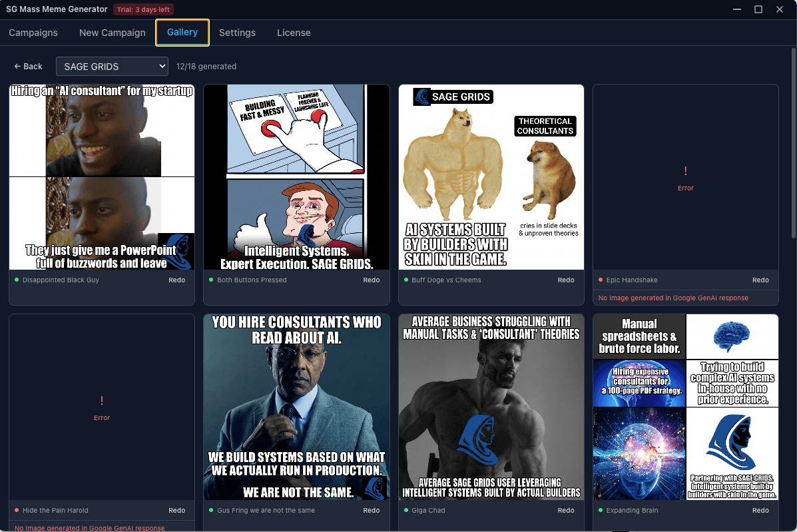Viewport: 797px width, 532px height.
Task: Redo the Buff Doge vs Cheems meme
Action: point(566,280)
